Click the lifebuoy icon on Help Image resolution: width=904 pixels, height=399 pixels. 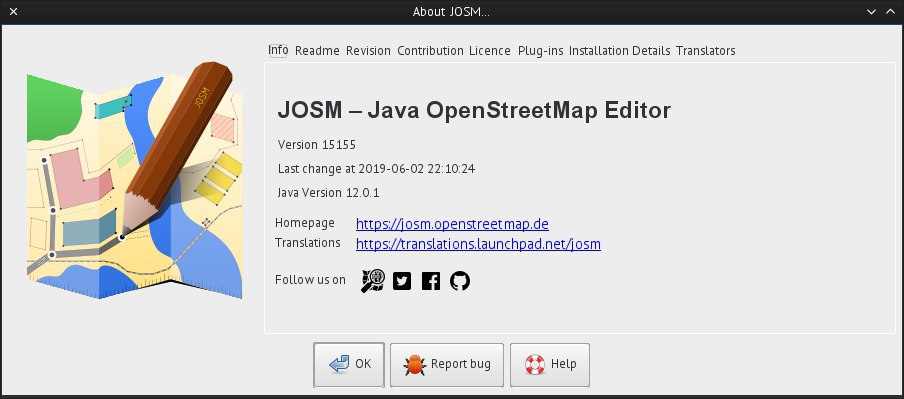tap(534, 364)
